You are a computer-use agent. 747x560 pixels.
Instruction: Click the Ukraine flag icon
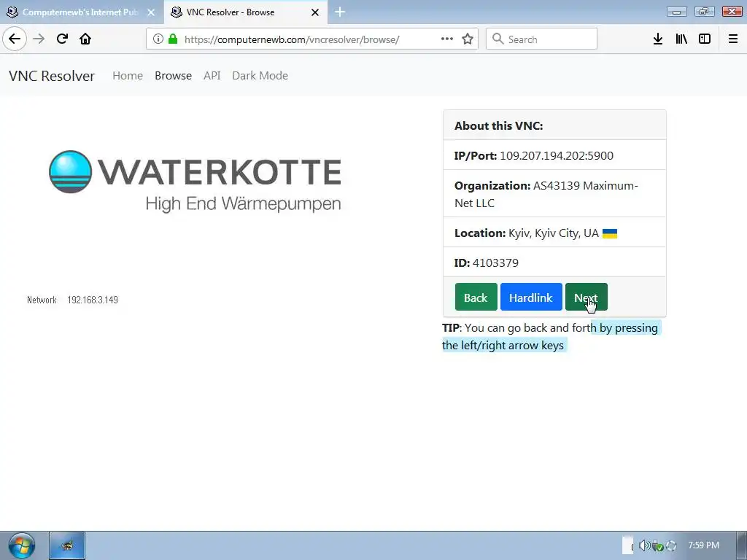pos(610,233)
